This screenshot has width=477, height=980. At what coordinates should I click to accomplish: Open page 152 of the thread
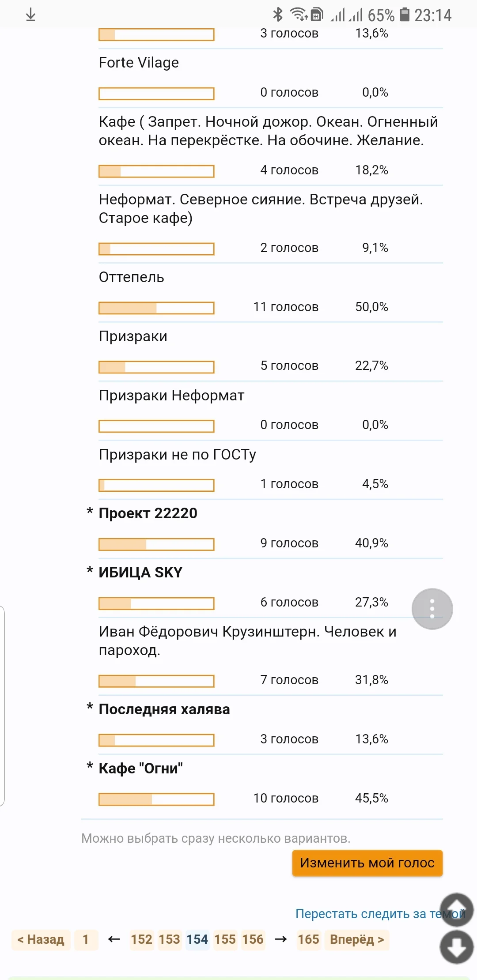141,939
